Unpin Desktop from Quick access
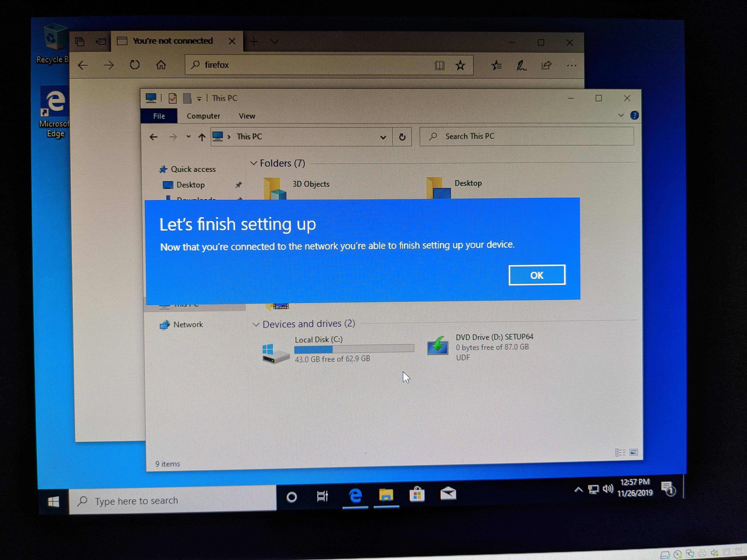747x560 pixels. tap(239, 185)
